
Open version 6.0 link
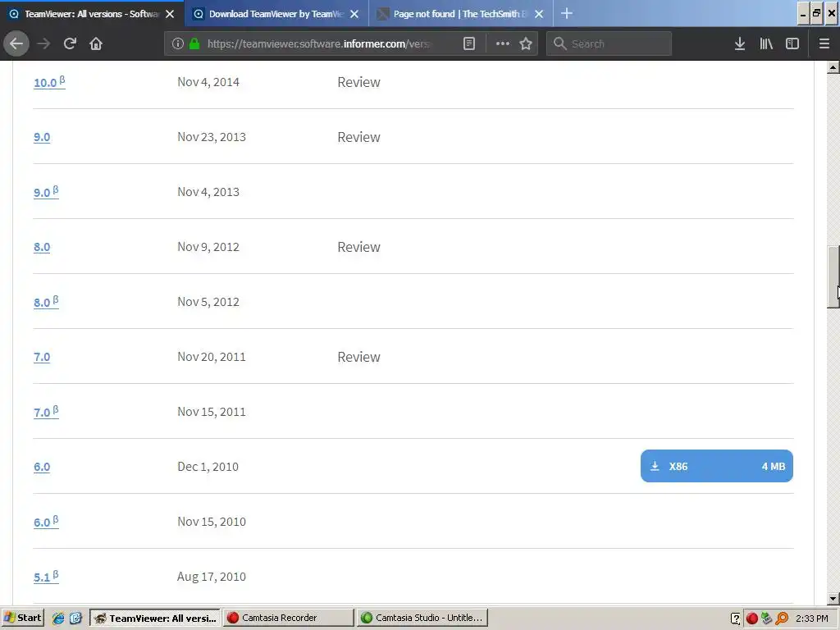pyautogui.click(x=42, y=467)
